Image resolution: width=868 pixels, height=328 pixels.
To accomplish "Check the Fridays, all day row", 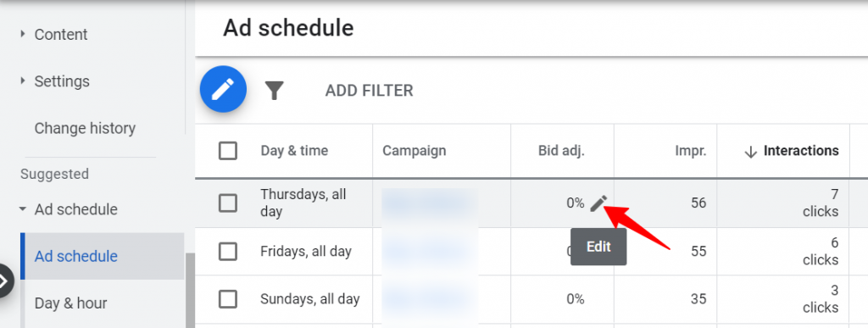I will (228, 251).
